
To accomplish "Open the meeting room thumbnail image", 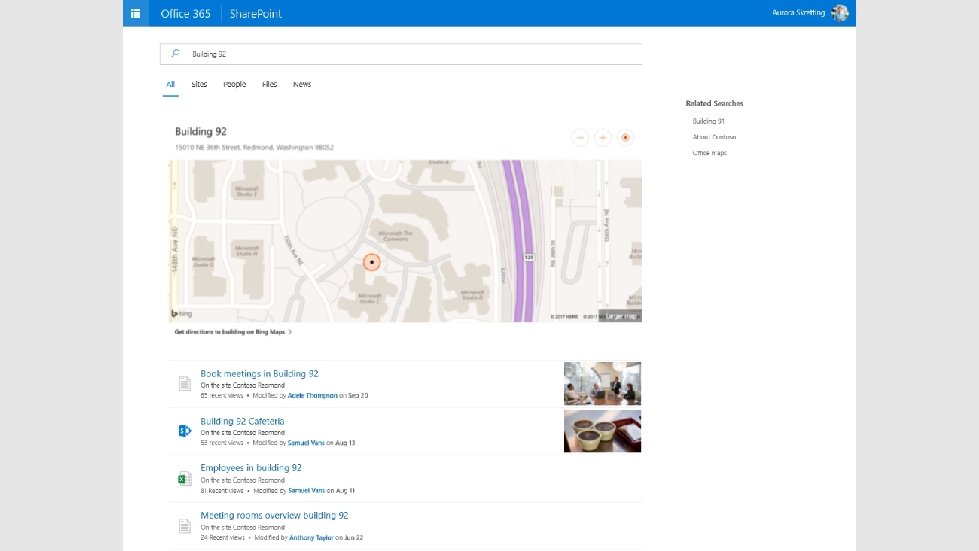I will click(x=603, y=384).
